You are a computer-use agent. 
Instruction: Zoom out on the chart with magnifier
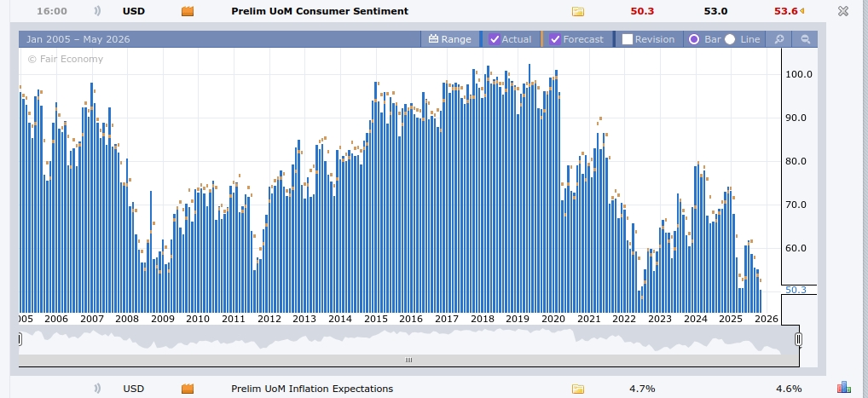pyautogui.click(x=804, y=39)
